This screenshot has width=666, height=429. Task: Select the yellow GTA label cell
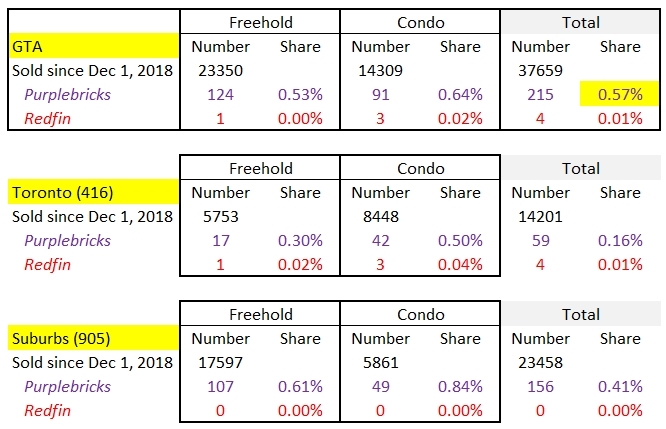coord(90,46)
